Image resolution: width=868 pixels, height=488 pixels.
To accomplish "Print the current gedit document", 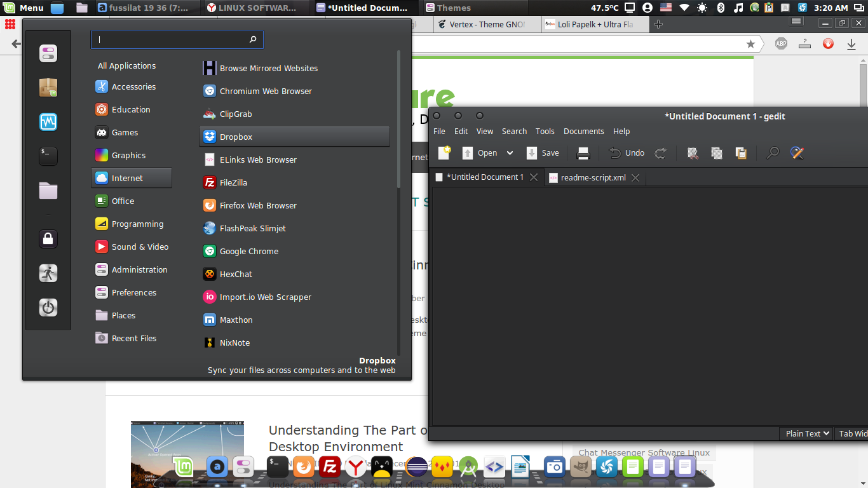I will coord(583,152).
